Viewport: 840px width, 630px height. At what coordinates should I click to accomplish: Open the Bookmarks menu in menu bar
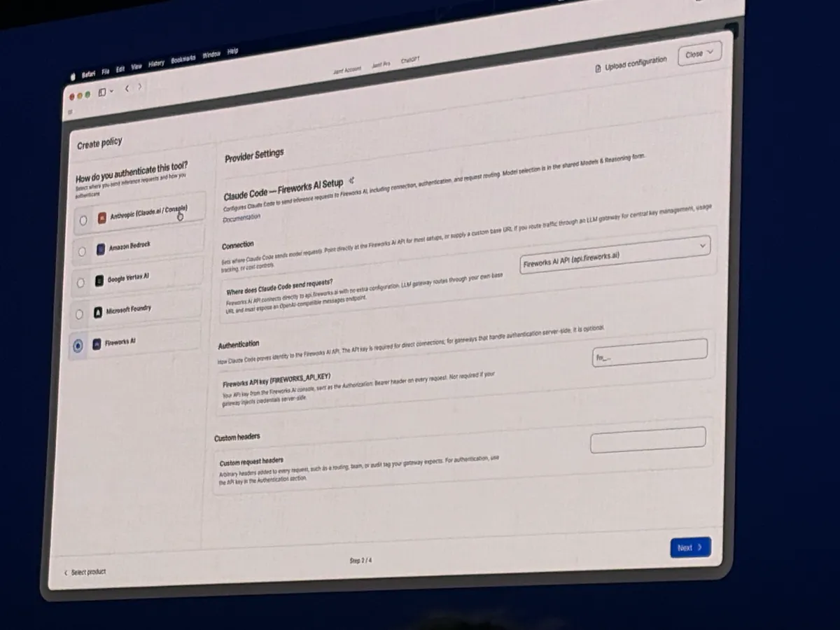(183, 59)
